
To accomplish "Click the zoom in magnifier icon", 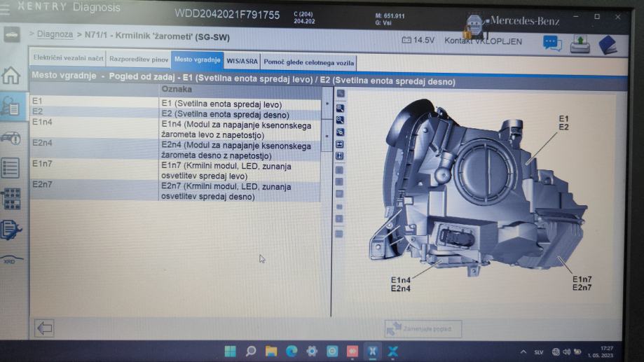I will click(x=340, y=109).
